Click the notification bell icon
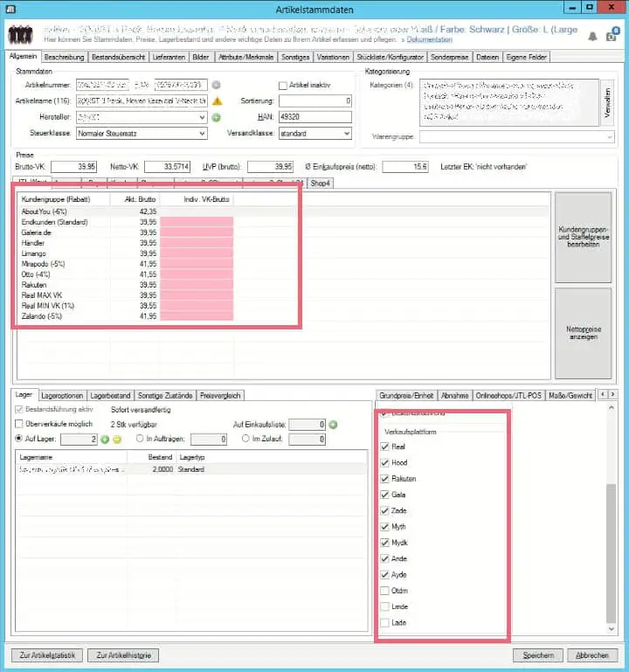The width and height of the screenshot is (629, 672). pos(593,36)
